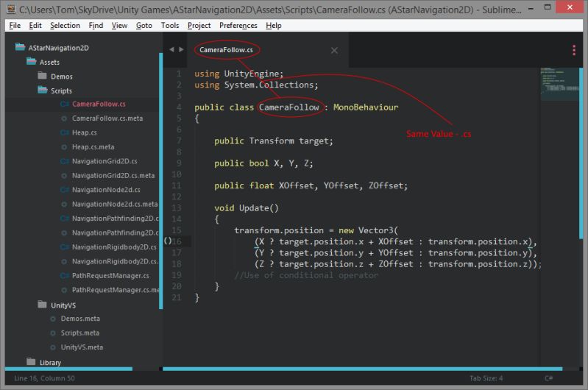This screenshot has height=390, width=588.
Task: Change Tab Size: 4 setting
Action: (x=486, y=378)
